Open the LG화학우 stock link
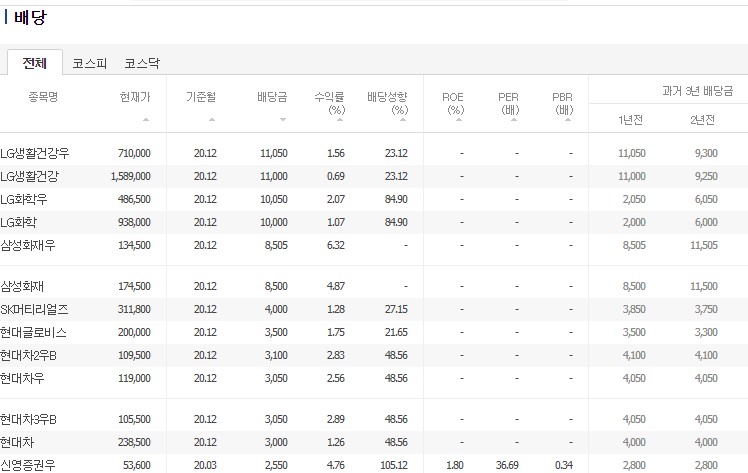748x473 pixels. tap(24, 199)
